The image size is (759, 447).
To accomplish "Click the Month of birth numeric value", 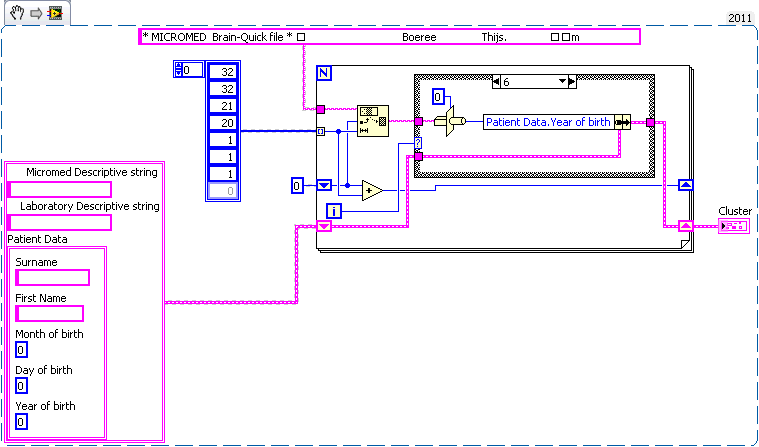I will click(21, 350).
